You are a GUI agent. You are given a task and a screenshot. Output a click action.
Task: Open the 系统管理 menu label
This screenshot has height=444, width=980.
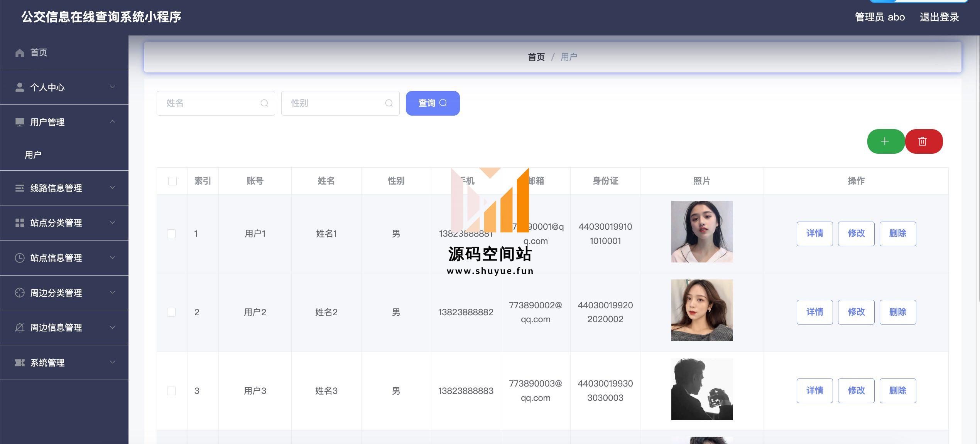tap(47, 363)
